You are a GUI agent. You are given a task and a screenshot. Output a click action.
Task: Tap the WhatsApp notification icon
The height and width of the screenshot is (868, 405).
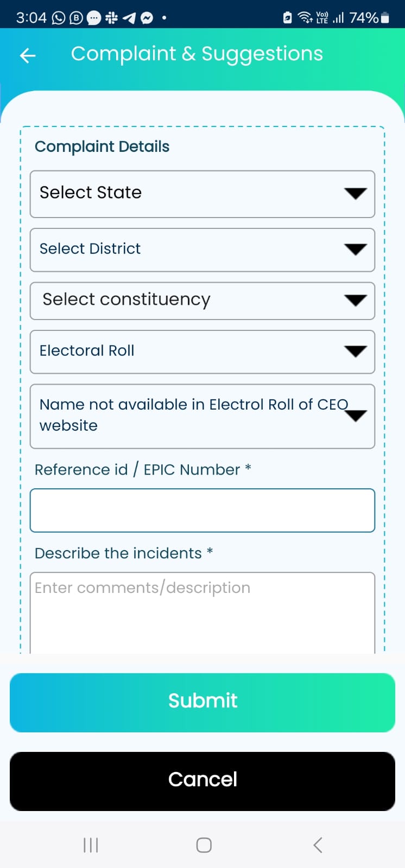[x=58, y=18]
